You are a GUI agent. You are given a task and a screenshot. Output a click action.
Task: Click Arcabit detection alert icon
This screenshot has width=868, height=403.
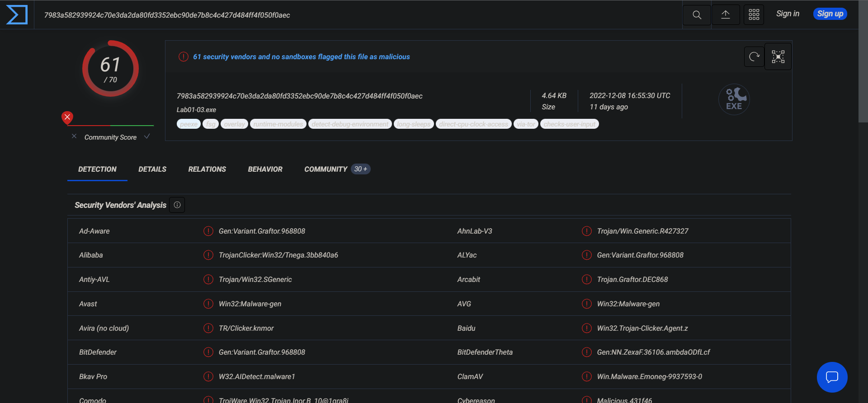pyautogui.click(x=586, y=280)
